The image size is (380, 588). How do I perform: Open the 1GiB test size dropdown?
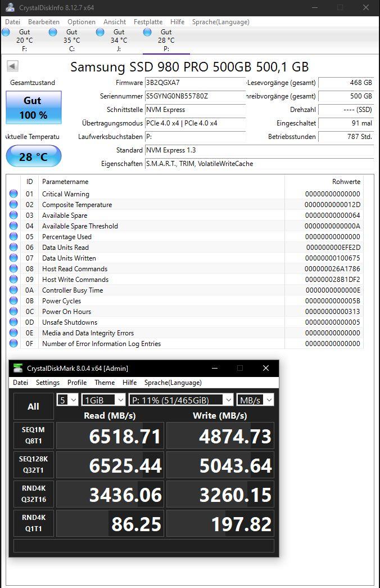coord(103,400)
